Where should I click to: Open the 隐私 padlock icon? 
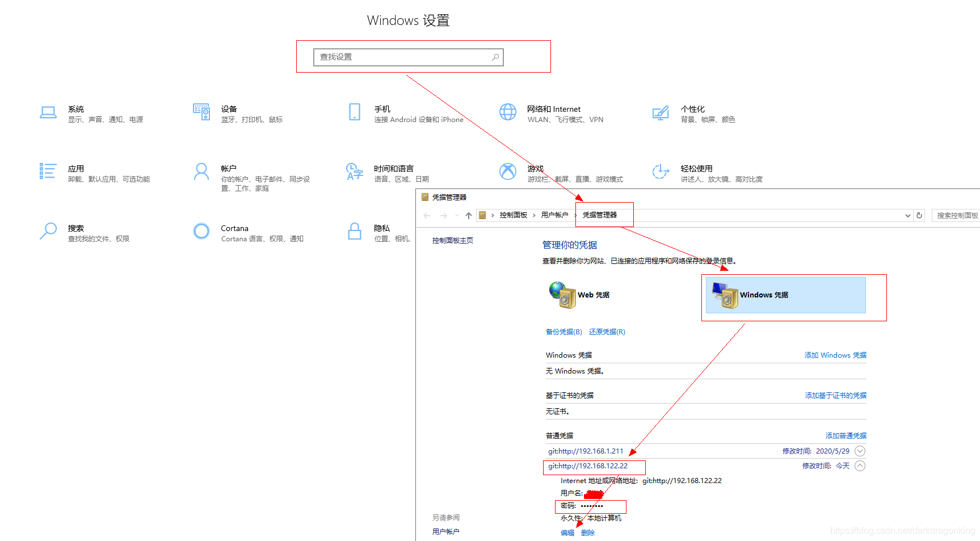(x=355, y=231)
